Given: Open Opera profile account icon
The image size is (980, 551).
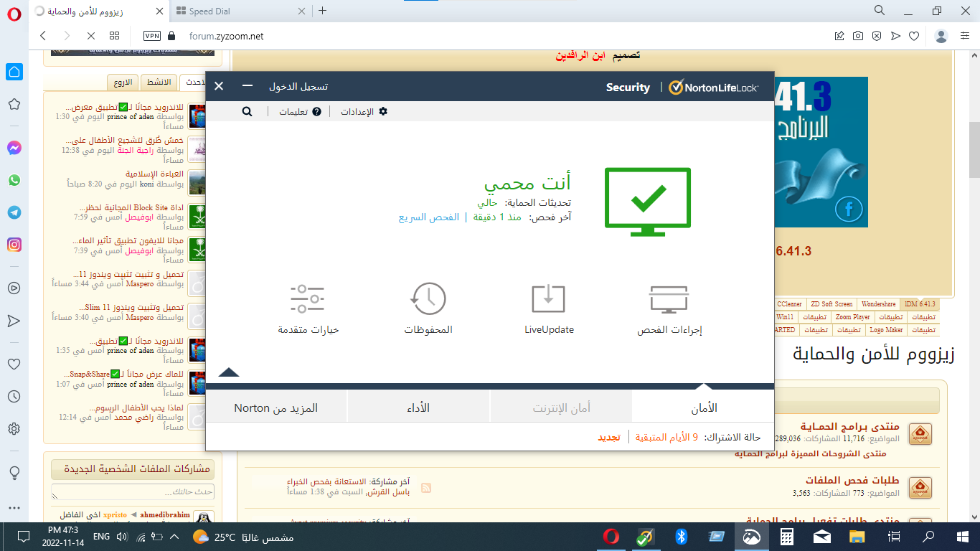Looking at the screenshot, I should [x=942, y=36].
